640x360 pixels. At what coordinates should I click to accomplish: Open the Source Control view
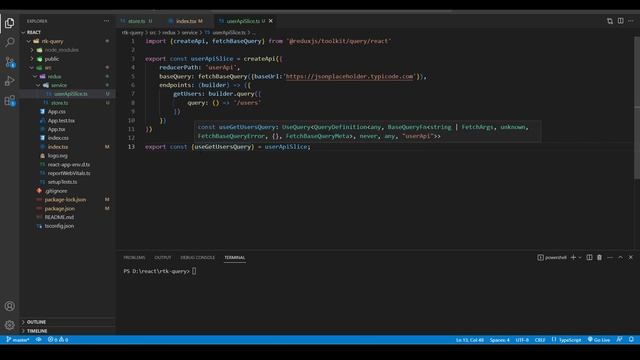coord(9,62)
